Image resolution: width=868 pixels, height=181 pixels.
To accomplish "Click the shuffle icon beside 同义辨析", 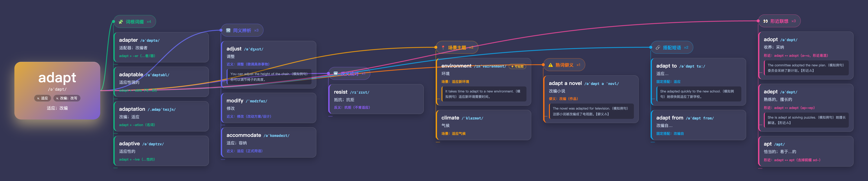I will pos(228,30).
